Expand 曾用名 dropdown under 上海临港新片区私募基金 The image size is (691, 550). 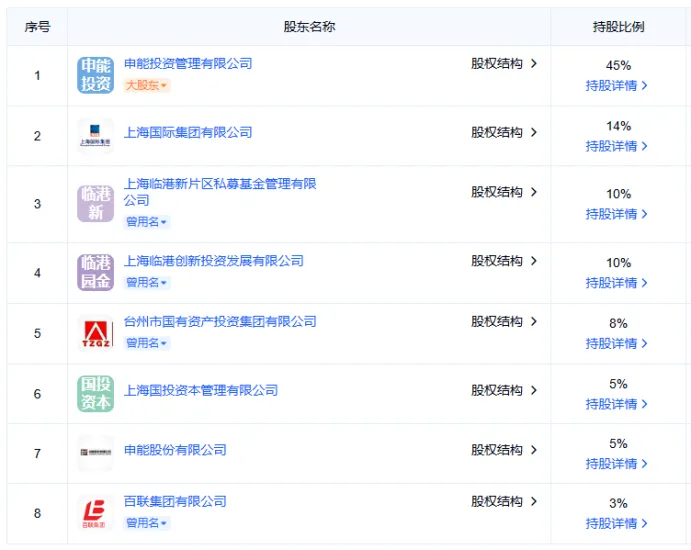point(147,222)
